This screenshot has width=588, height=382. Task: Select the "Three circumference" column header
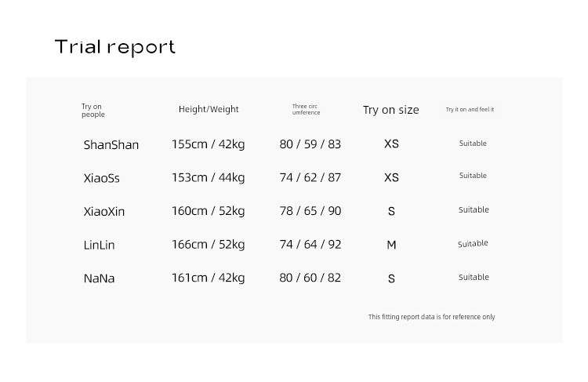306,110
